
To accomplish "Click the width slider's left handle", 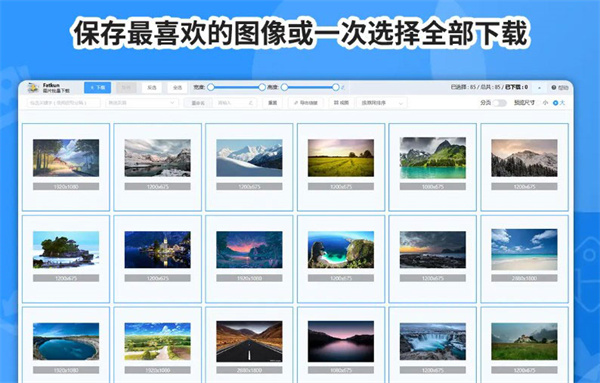I will [210, 87].
